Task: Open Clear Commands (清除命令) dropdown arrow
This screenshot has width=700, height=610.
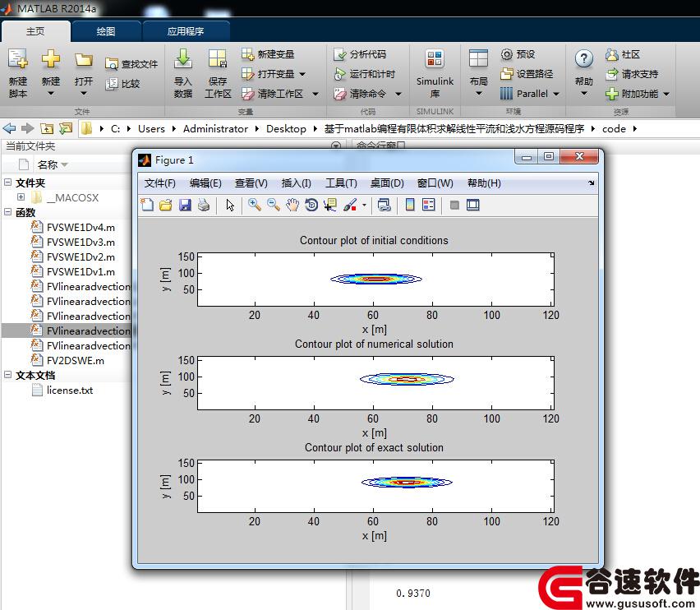Action: [398, 94]
